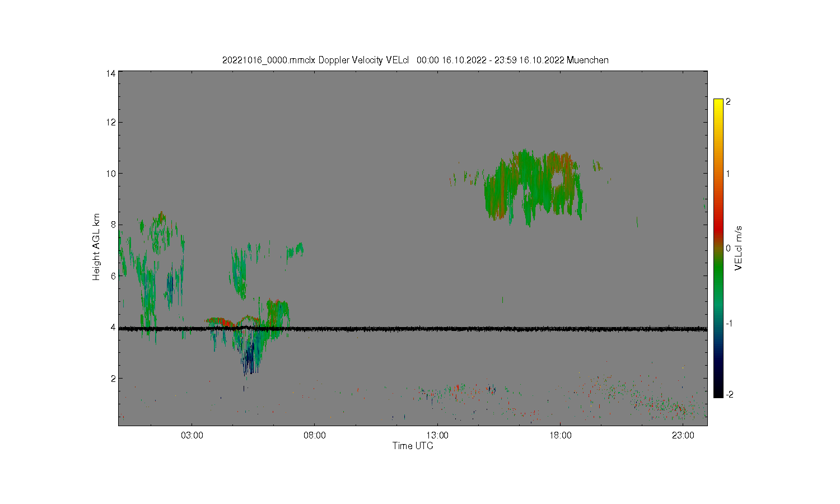Click the yellow top of the colorbar
This screenshot has height=504, width=840.
[718, 104]
